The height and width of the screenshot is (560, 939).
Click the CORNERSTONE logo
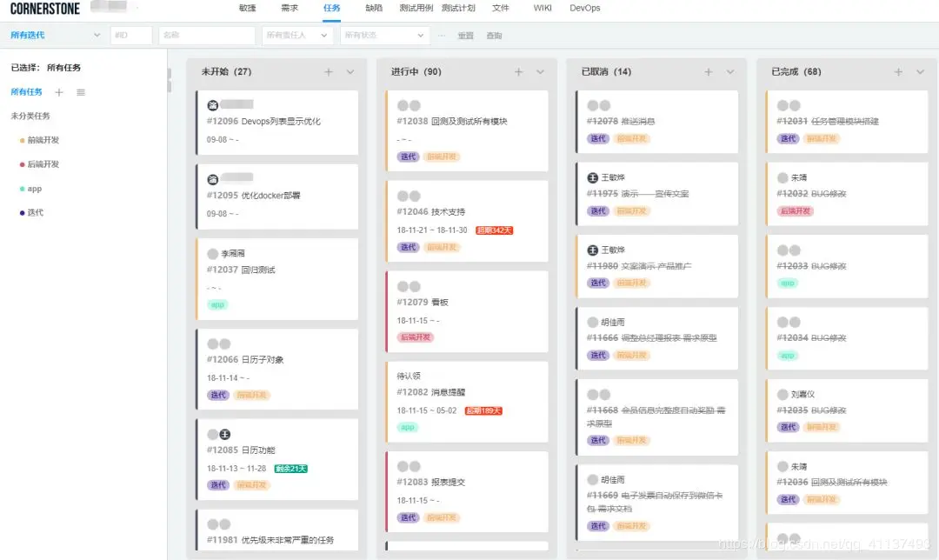(x=45, y=8)
